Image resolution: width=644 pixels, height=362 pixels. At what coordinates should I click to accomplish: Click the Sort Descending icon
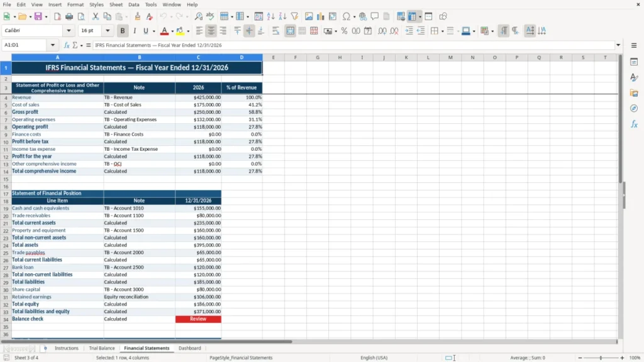pyautogui.click(x=282, y=16)
